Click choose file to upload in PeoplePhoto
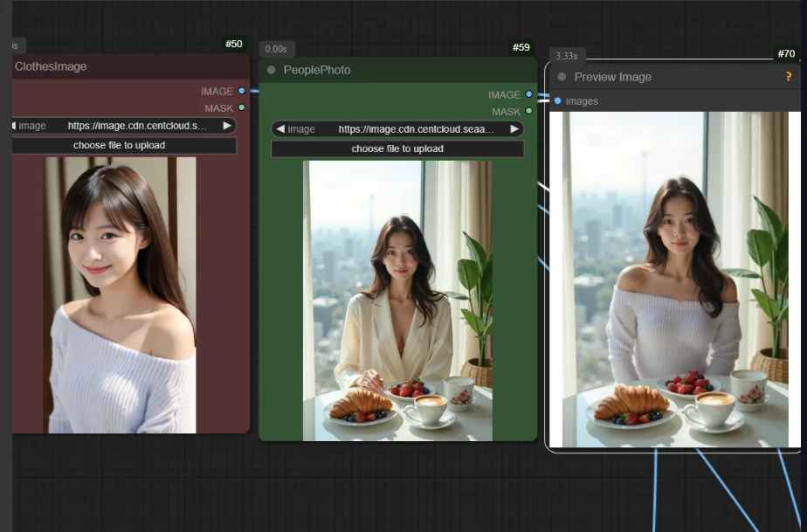 click(x=397, y=149)
